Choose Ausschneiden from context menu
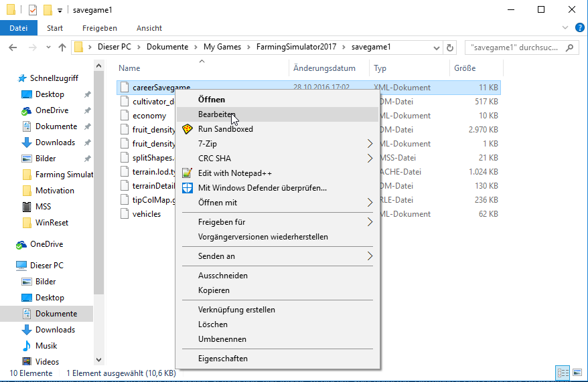The height and width of the screenshot is (382, 588). [277, 276]
